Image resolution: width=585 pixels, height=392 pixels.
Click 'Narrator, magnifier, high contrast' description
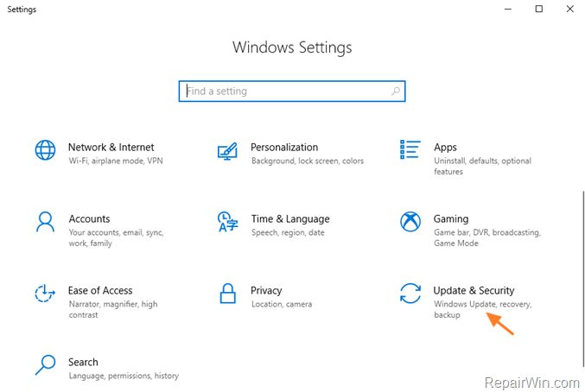coord(113,309)
